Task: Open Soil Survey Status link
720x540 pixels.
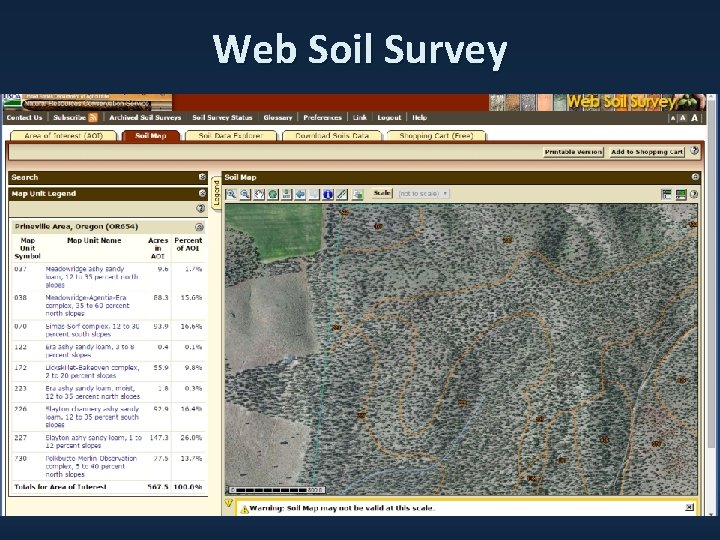Action: (x=222, y=118)
